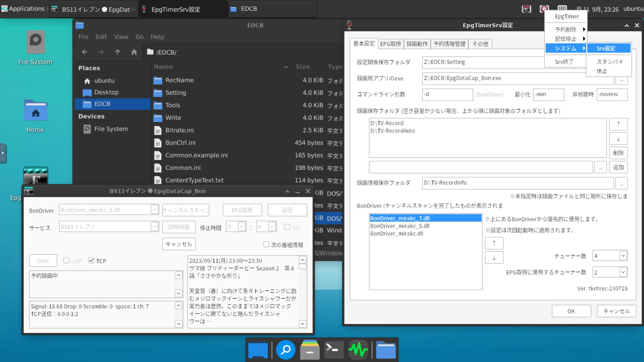The width and height of the screenshot is (644, 362).
Task: Toggle the 次の番組情報 checkbox
Action: (266, 245)
